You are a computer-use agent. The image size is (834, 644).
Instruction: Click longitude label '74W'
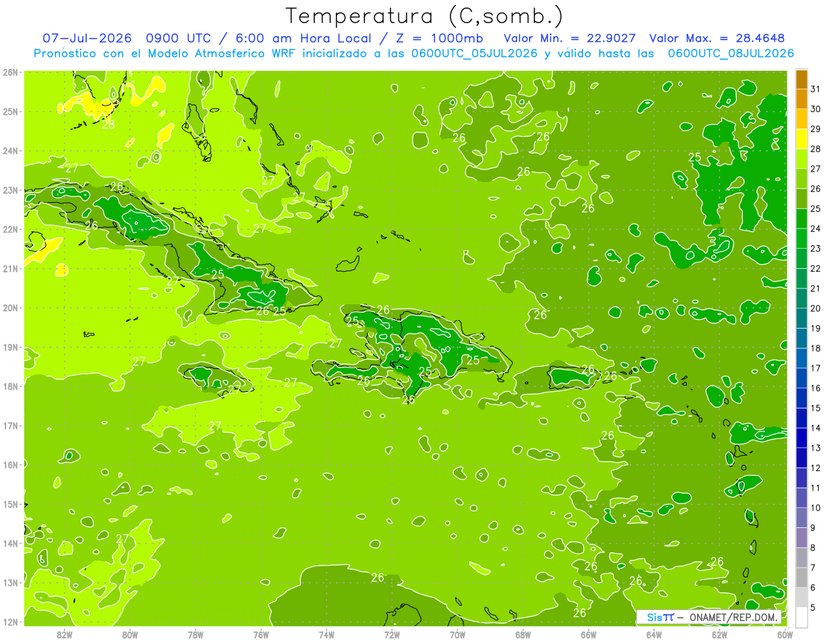[327, 634]
